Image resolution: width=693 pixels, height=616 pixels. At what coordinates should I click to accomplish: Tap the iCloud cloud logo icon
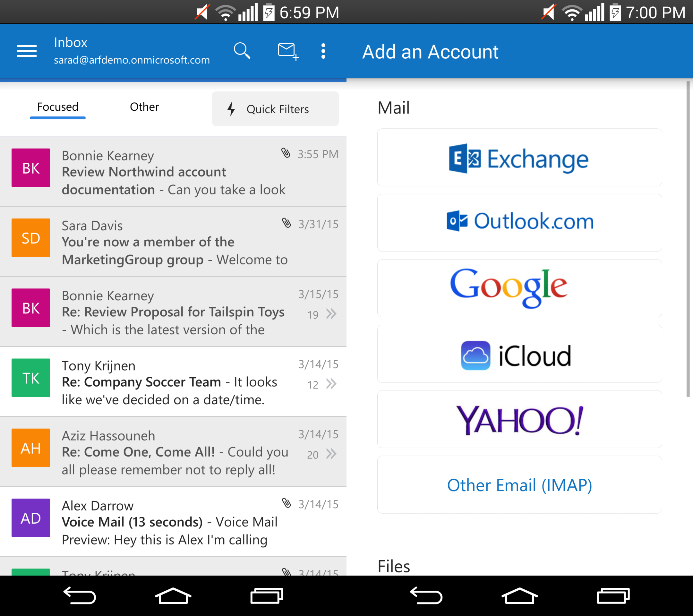[x=475, y=355]
